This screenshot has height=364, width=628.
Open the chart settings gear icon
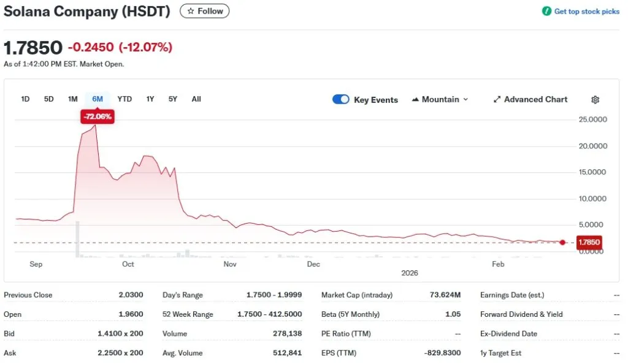[x=594, y=99]
